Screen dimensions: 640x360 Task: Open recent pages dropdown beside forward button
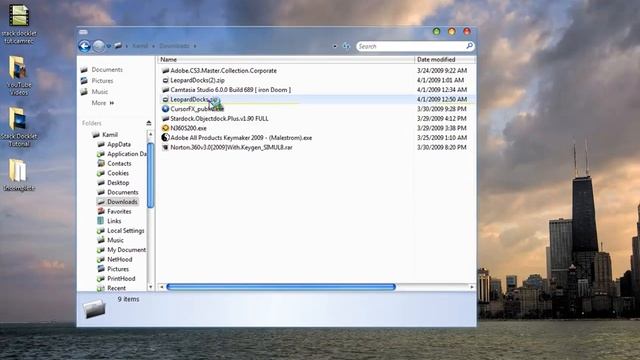[x=109, y=46]
